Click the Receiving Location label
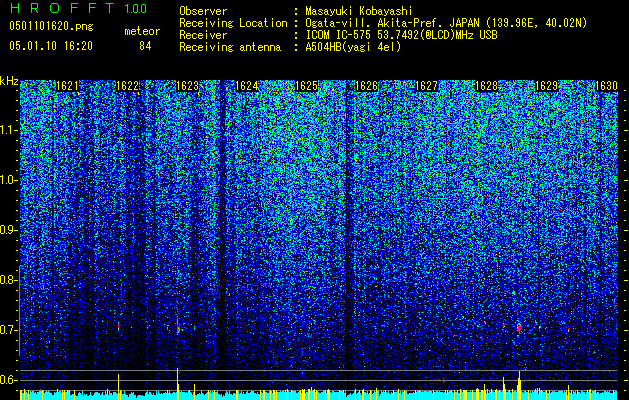The height and width of the screenshot is (400, 629). (x=233, y=23)
